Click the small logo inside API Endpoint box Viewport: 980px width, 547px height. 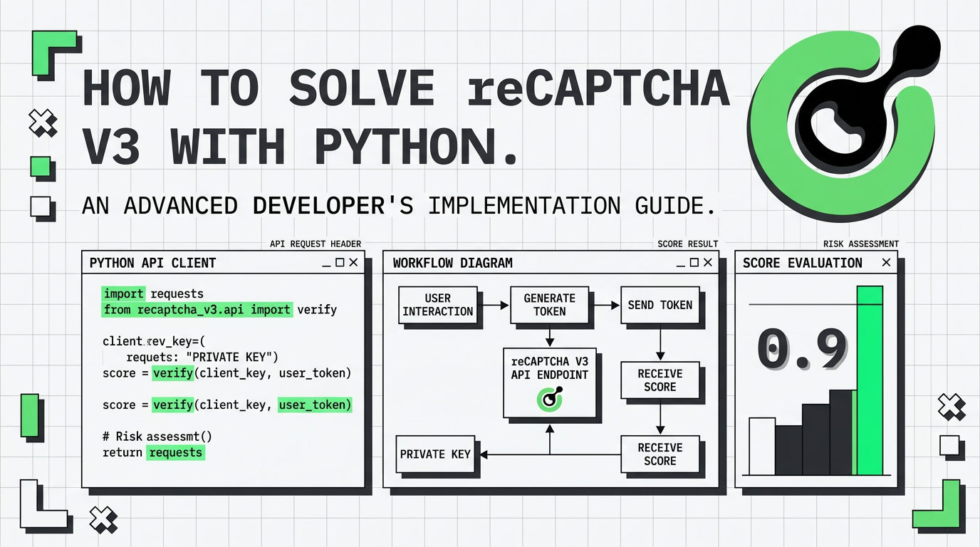coord(549,400)
